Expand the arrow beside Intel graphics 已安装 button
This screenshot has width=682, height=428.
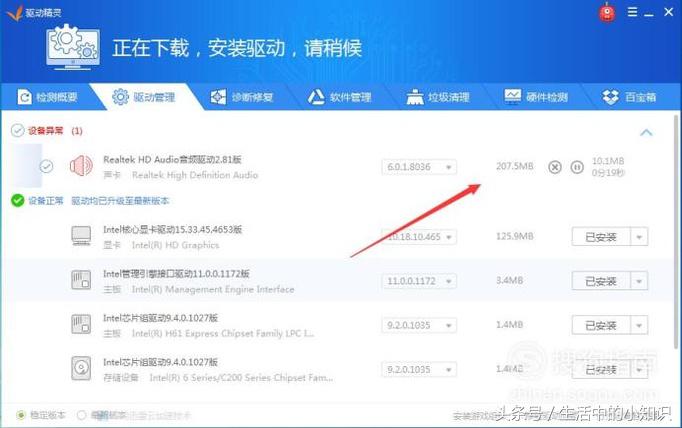[x=639, y=237]
